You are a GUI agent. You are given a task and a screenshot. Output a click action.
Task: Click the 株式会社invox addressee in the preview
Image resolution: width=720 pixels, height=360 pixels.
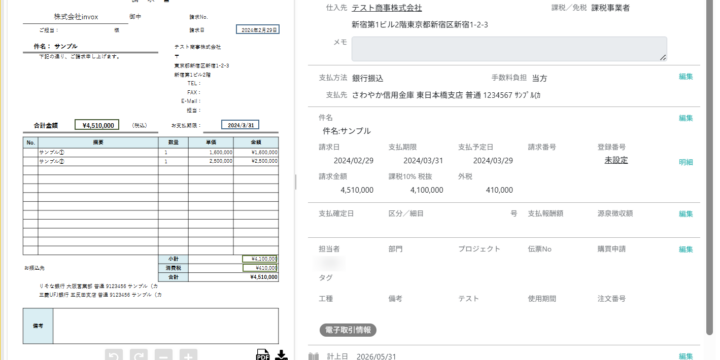click(x=76, y=17)
